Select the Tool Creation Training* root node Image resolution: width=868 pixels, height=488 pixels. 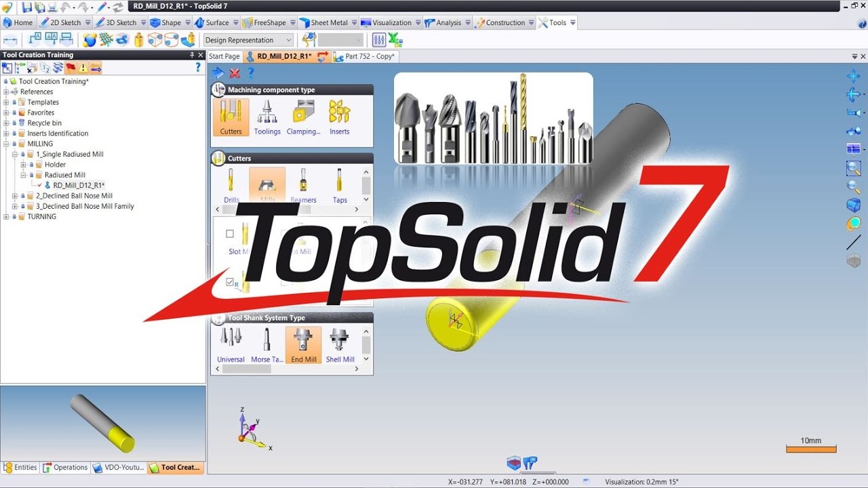click(54, 81)
